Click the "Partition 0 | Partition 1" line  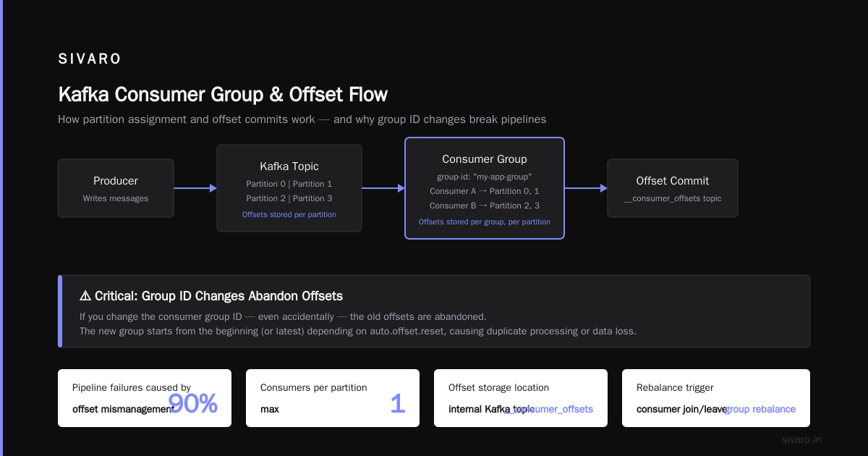289,184
